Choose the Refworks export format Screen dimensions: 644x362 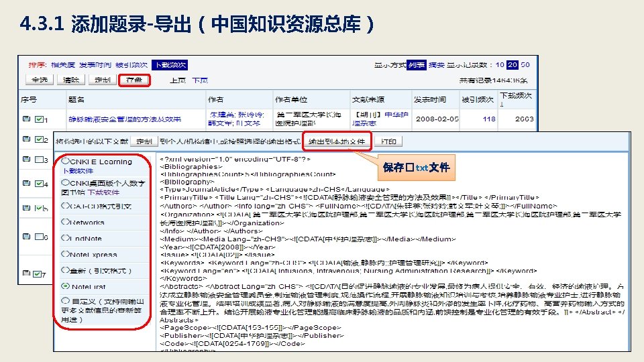(x=65, y=222)
